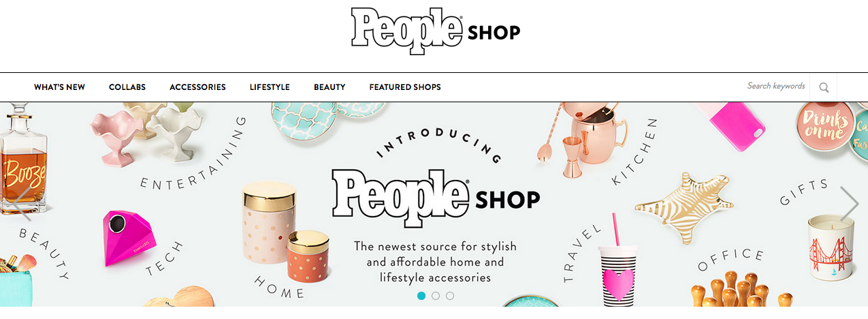The width and height of the screenshot is (868, 319).
Task: Open the Featured Shops link
Action: tap(405, 87)
